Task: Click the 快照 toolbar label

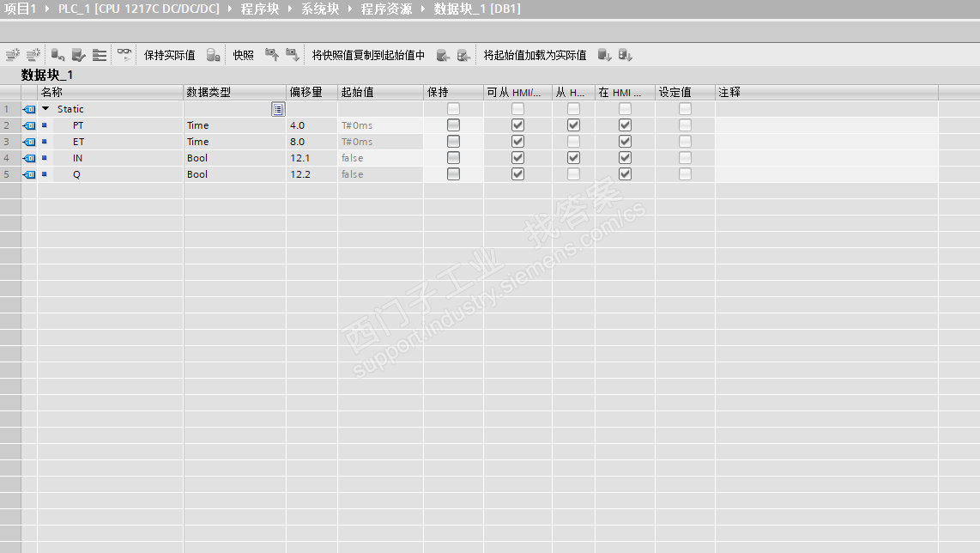Action: click(243, 55)
